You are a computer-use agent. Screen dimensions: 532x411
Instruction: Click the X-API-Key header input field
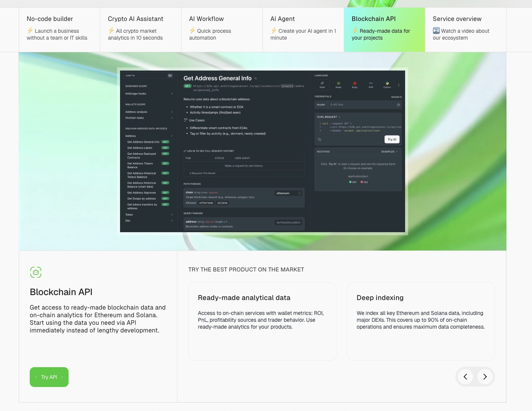362,104
